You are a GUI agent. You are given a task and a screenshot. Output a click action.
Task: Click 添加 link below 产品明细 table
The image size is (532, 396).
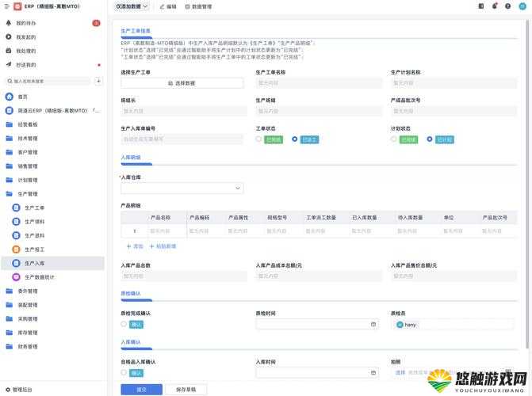(x=135, y=246)
